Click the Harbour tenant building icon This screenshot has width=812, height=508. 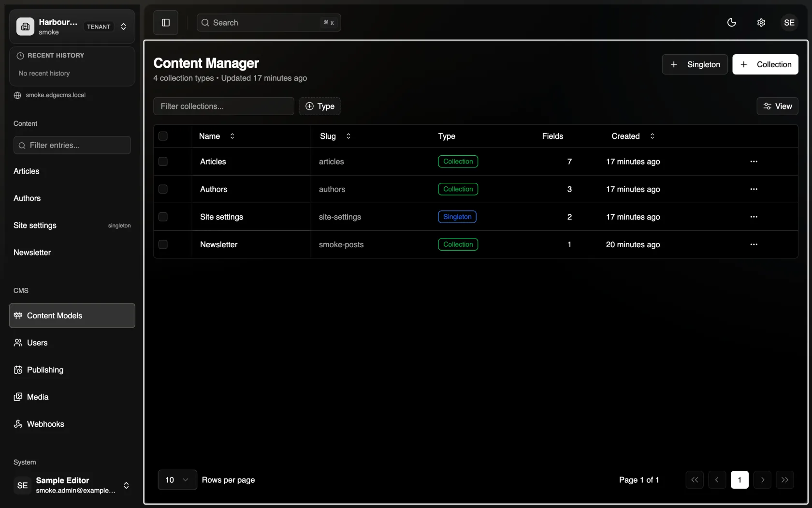(26, 27)
